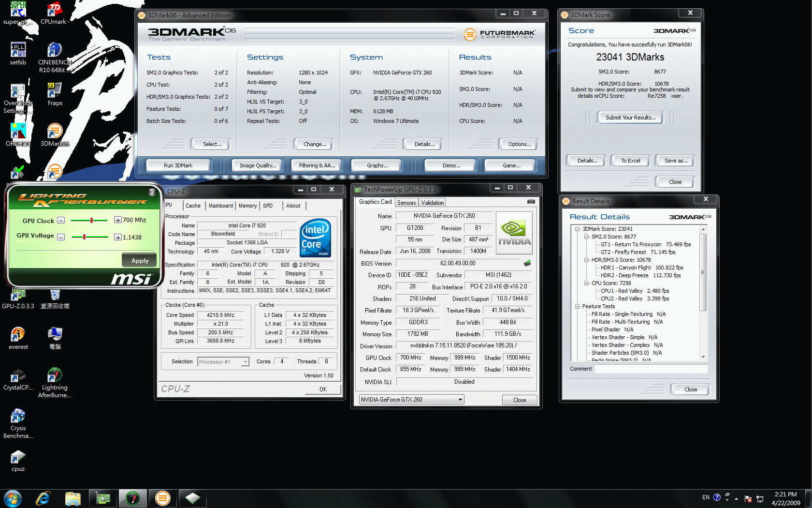This screenshot has width=812, height=508.
Task: Click the Comment field in Result Details
Action: point(651,369)
